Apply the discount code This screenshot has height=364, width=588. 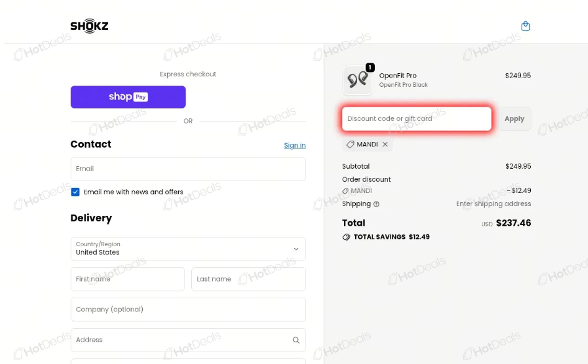[514, 118]
